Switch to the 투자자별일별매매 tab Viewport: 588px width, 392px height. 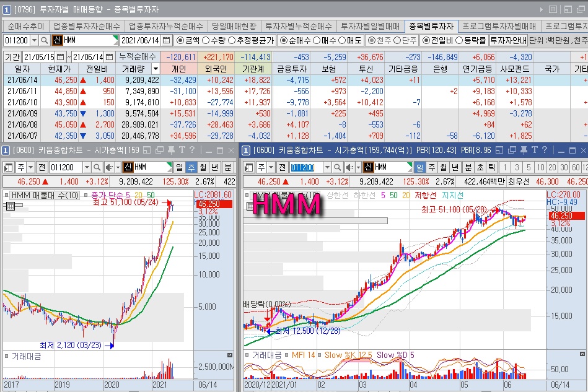click(x=371, y=26)
